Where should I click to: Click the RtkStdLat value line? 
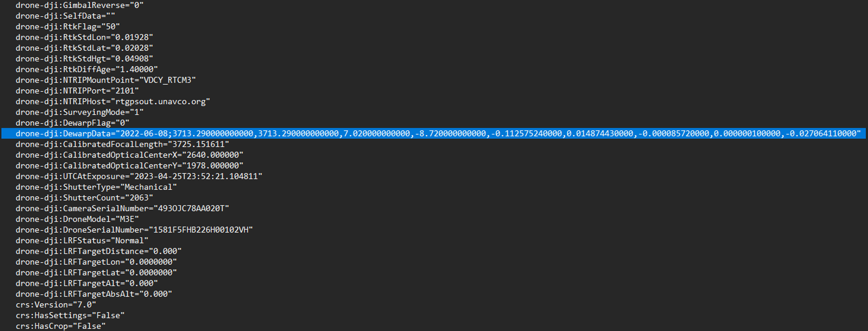pos(84,48)
